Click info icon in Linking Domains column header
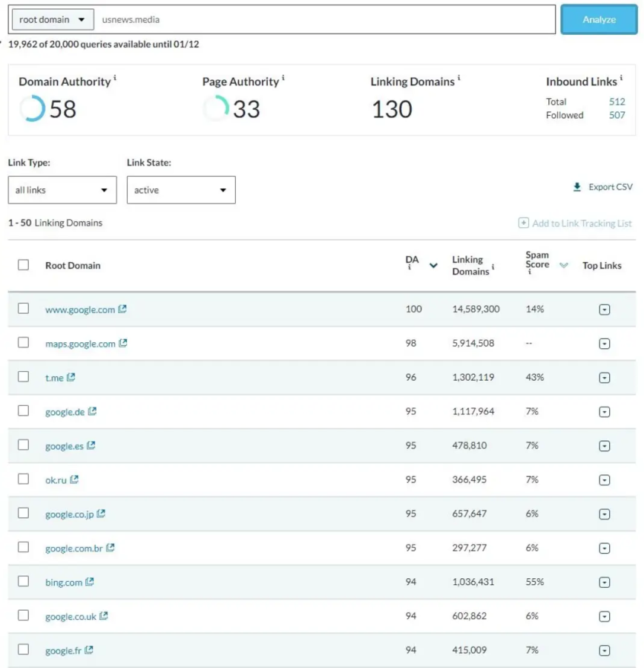This screenshot has height=668, width=644. [493, 267]
